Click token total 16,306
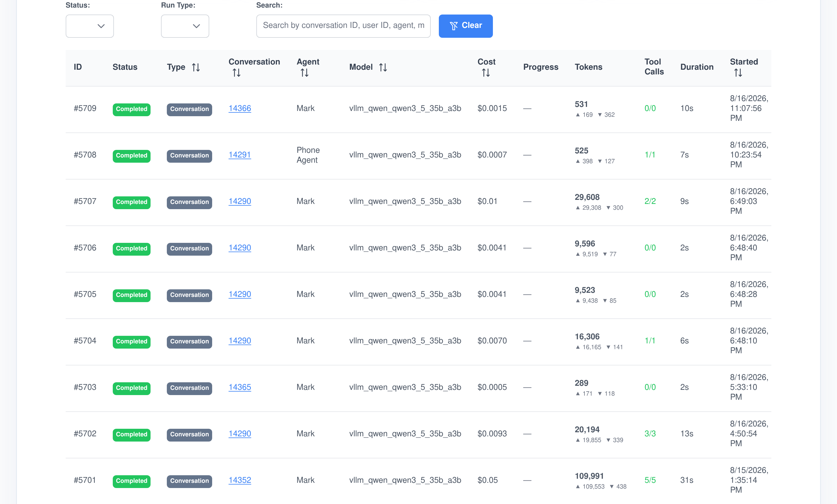837x504 pixels. (587, 337)
